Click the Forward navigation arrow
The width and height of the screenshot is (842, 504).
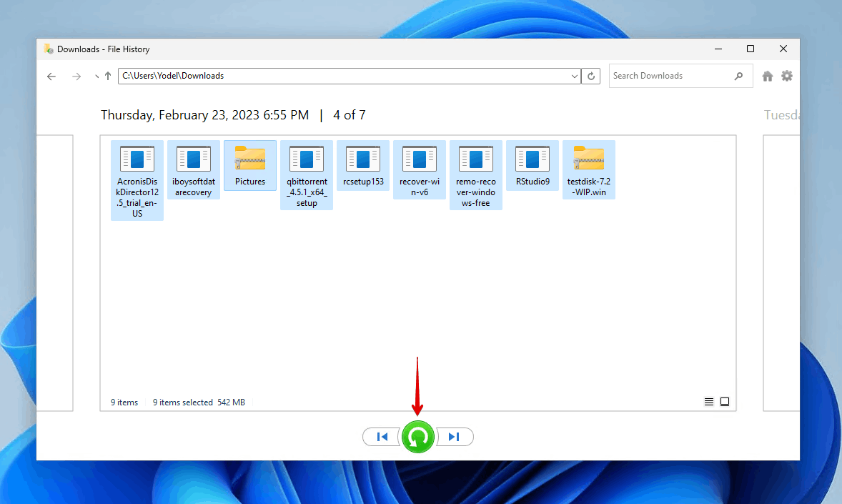point(76,76)
